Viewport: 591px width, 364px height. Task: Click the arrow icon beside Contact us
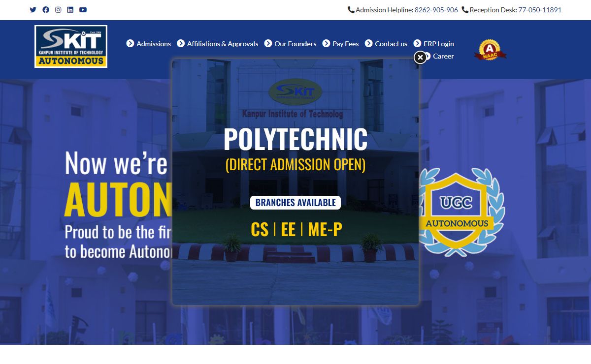click(368, 43)
